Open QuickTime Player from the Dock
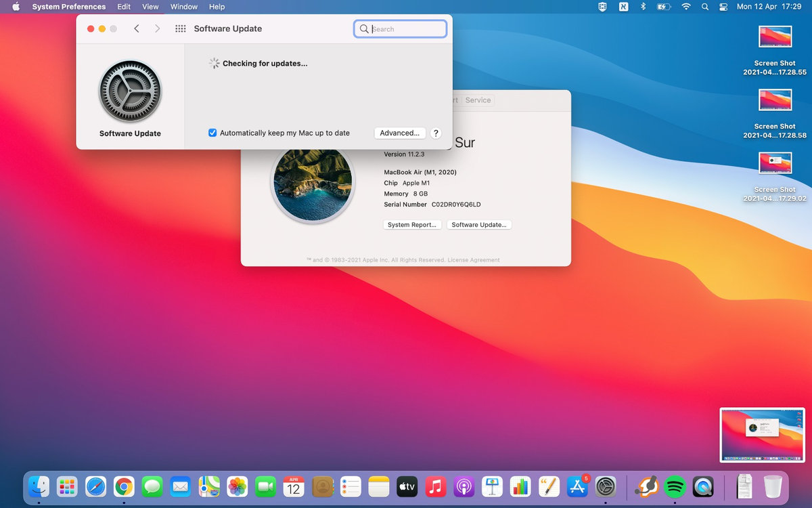 [x=704, y=486]
